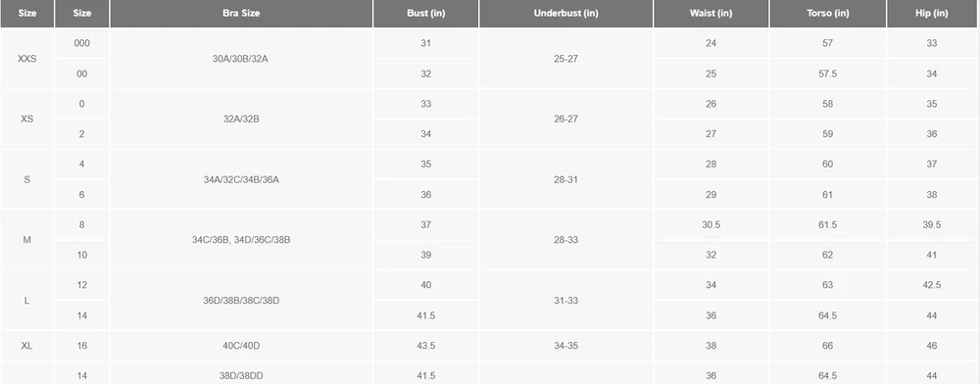
Task: Click the 38D/38DD bra size cell
Action: 241,375
